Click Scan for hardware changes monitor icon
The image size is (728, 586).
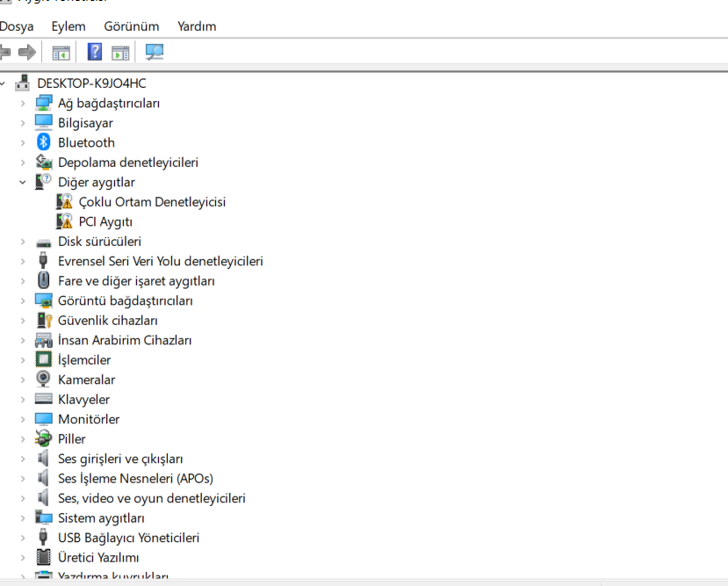click(x=155, y=52)
